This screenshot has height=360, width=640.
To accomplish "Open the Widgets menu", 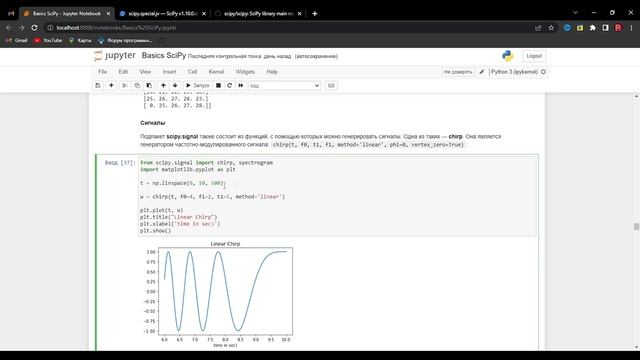I will [245, 72].
